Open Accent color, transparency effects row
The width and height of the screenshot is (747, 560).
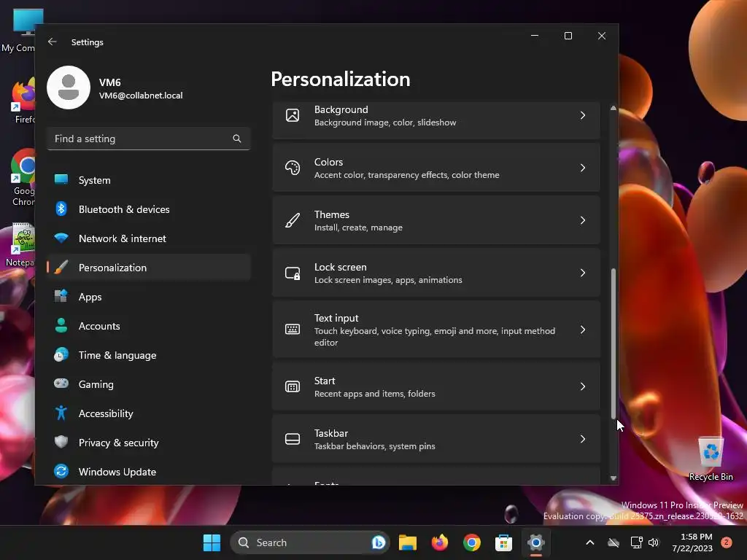coord(436,168)
